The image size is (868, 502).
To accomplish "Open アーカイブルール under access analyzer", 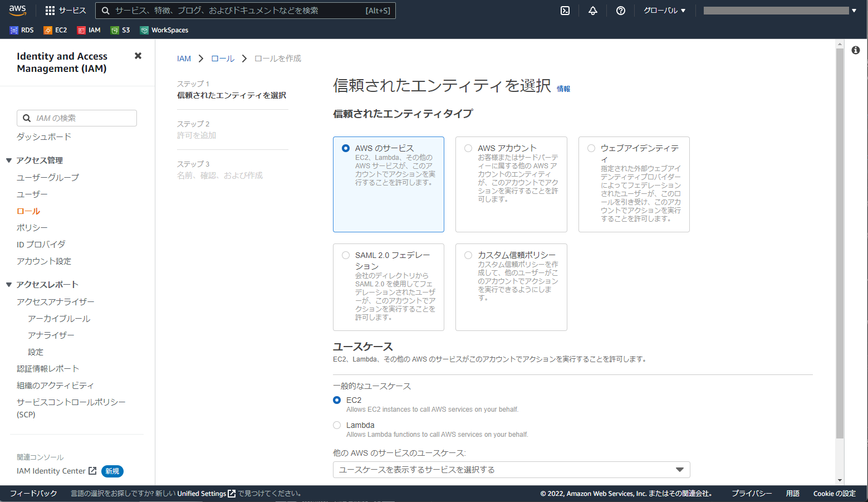I will coord(59,319).
